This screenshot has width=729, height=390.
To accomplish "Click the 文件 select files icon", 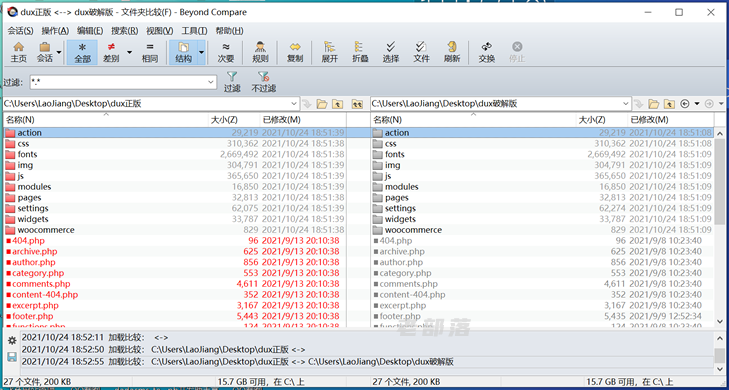I will (421, 52).
